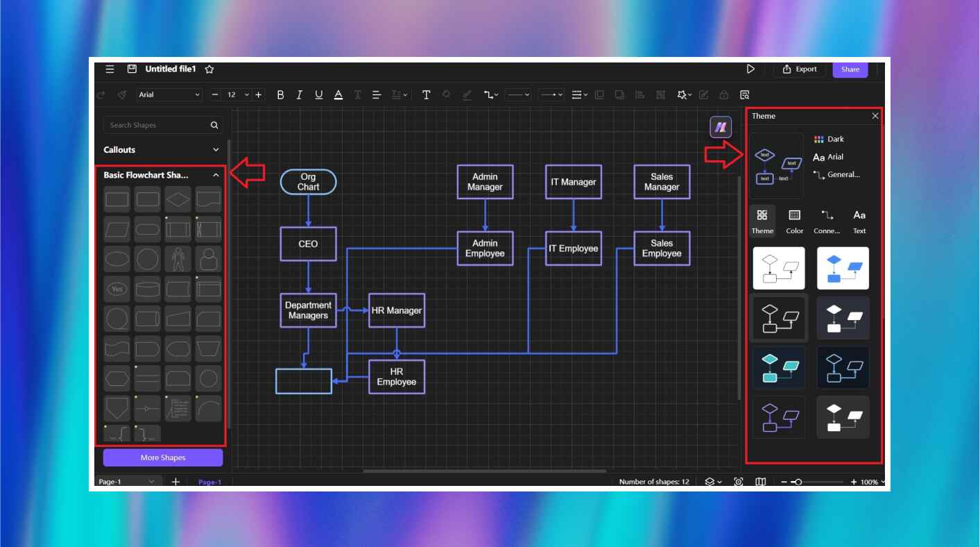Screen dimensions: 980x547
Task: Open the 100% zoom level dropdown
Action: coord(872,482)
